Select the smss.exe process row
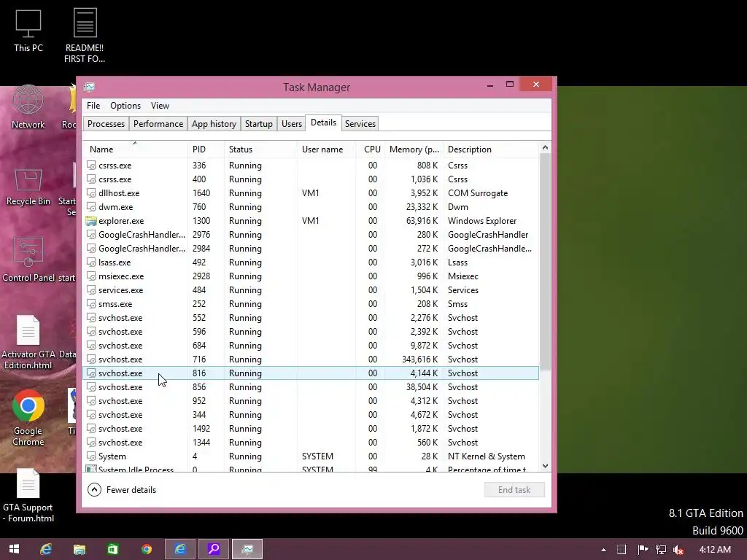 (x=311, y=304)
